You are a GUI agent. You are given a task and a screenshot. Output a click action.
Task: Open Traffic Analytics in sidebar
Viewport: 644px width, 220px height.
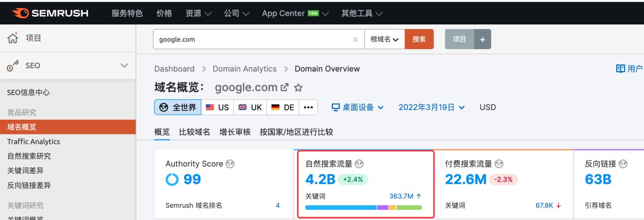point(33,141)
